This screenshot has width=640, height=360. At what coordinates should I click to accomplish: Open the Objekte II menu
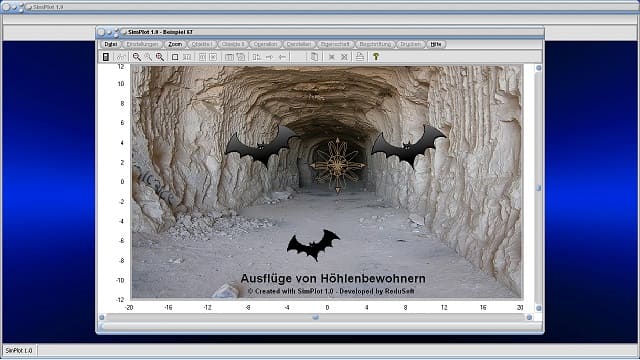[x=233, y=44]
